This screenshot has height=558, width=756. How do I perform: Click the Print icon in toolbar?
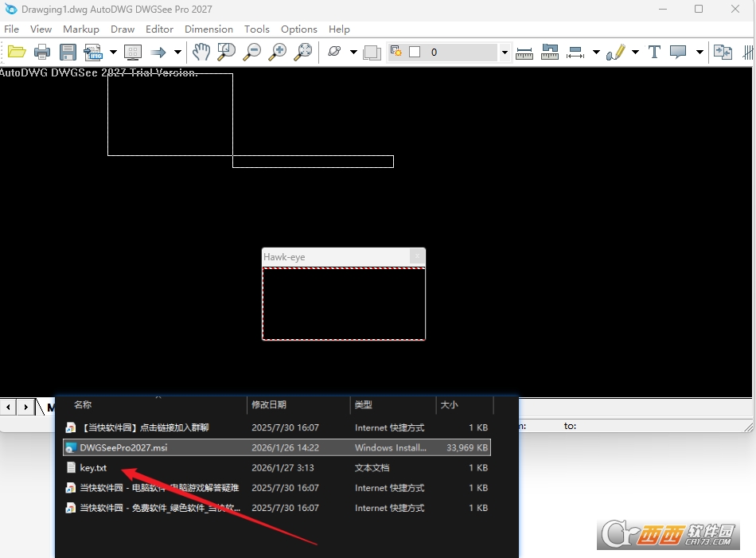click(42, 52)
